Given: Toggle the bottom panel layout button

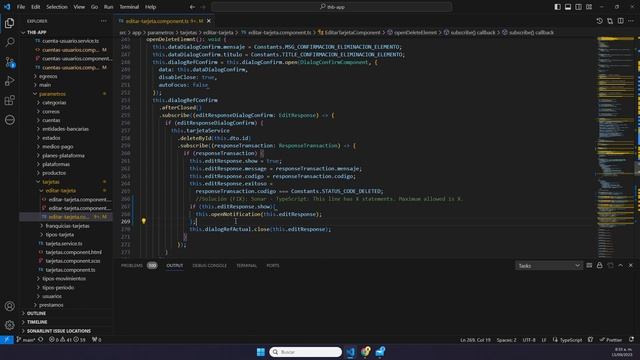Looking at the screenshot, I should click(x=568, y=7).
